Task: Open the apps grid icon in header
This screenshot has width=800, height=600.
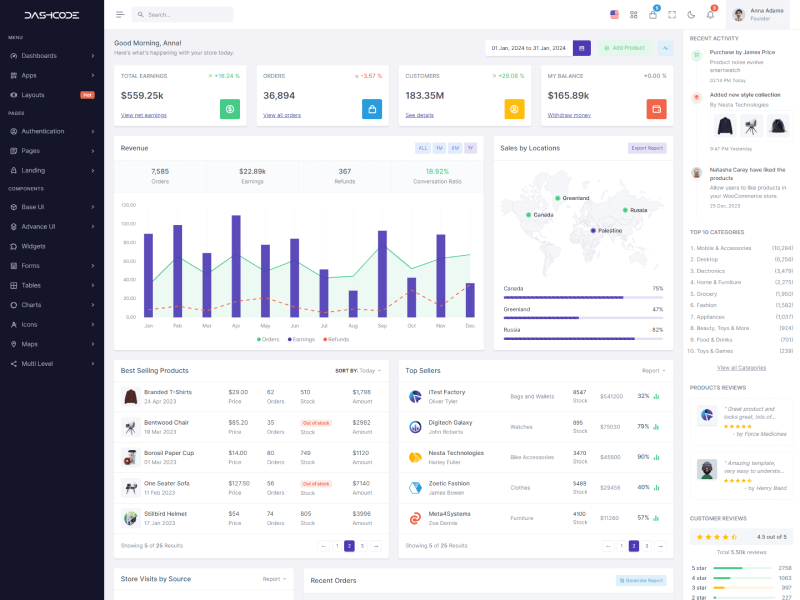Action: 634,15
